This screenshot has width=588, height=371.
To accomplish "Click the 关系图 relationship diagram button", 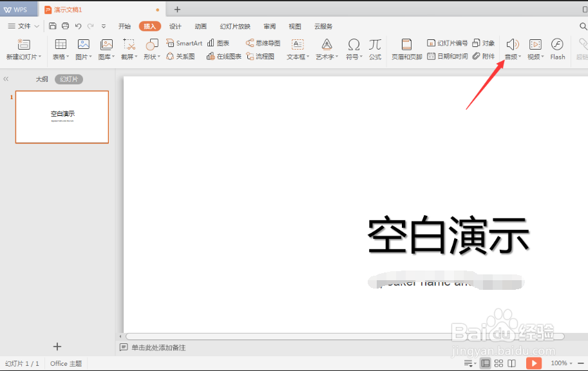I will [181, 56].
